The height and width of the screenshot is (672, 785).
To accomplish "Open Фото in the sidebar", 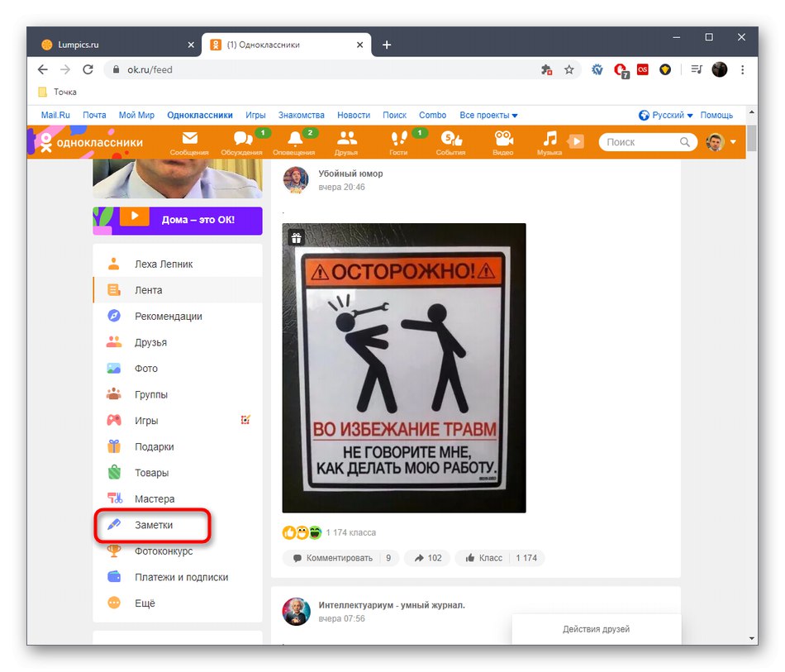I will pos(178,368).
